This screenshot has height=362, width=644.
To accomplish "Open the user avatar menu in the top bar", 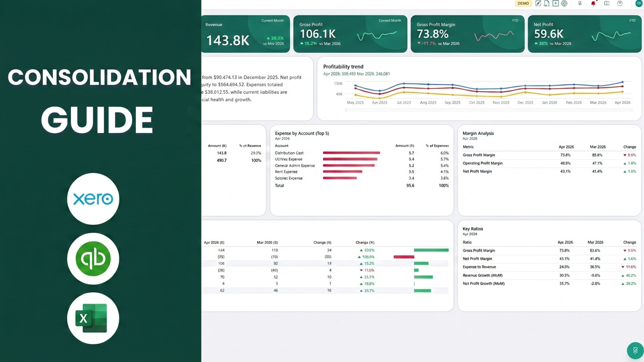I will (x=639, y=3).
